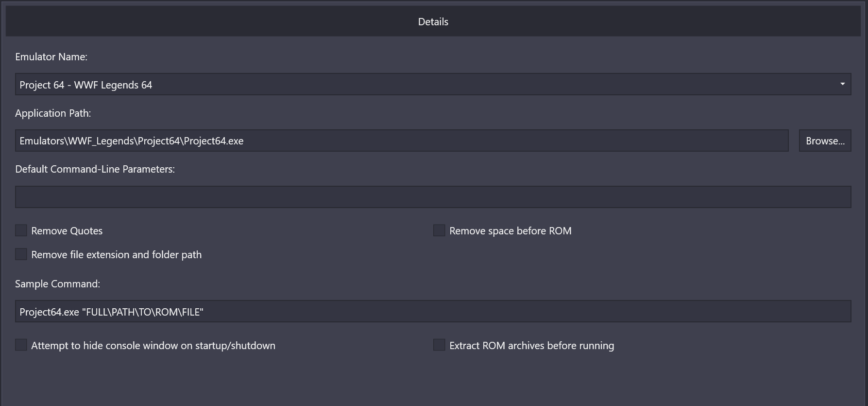Click the Sample Command text field
Viewport: 868px width, 406px height.
[x=433, y=311]
